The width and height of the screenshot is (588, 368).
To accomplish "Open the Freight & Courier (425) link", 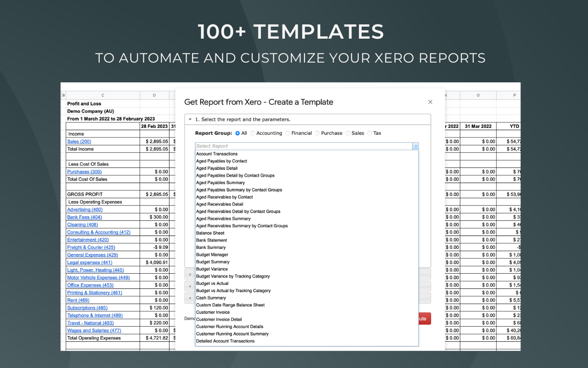I will 91,247.
